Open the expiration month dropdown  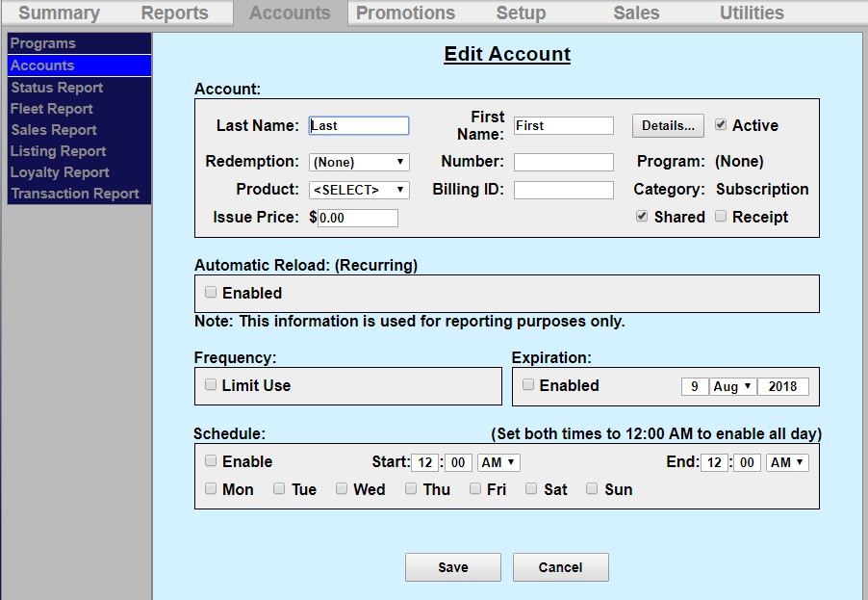732,386
